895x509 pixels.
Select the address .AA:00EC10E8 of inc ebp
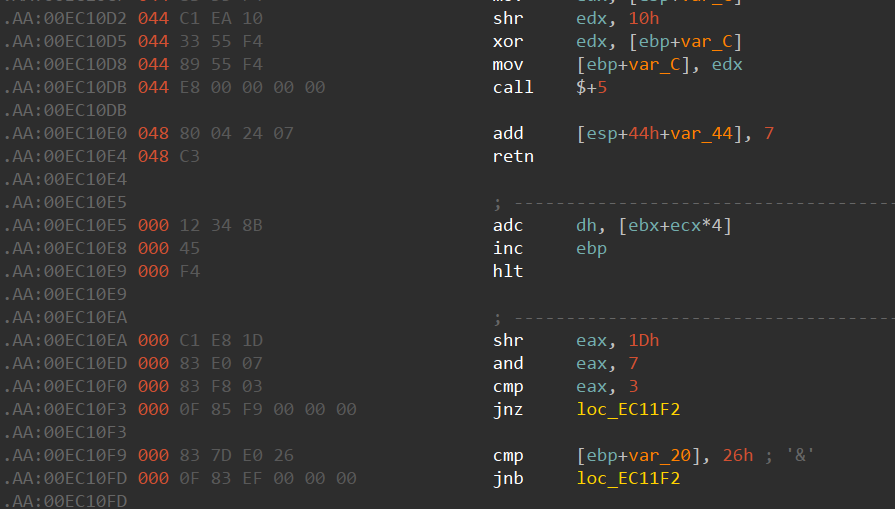click(65, 248)
